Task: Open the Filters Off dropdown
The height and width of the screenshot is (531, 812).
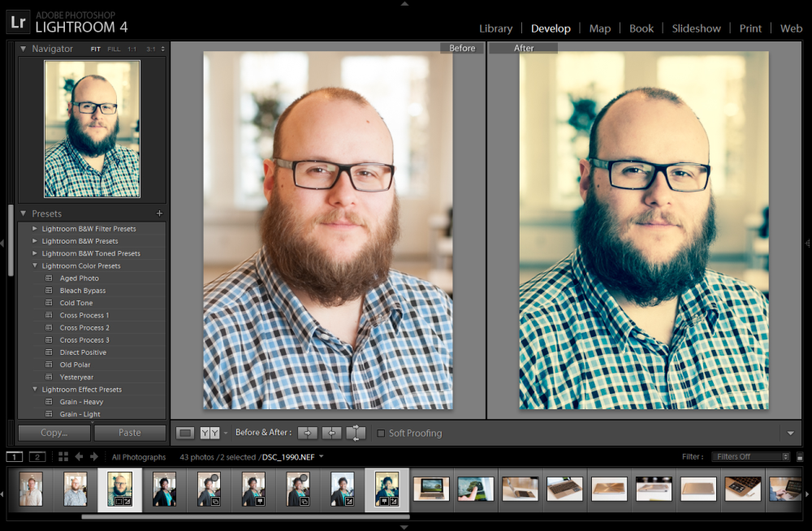Action: pyautogui.click(x=750, y=456)
